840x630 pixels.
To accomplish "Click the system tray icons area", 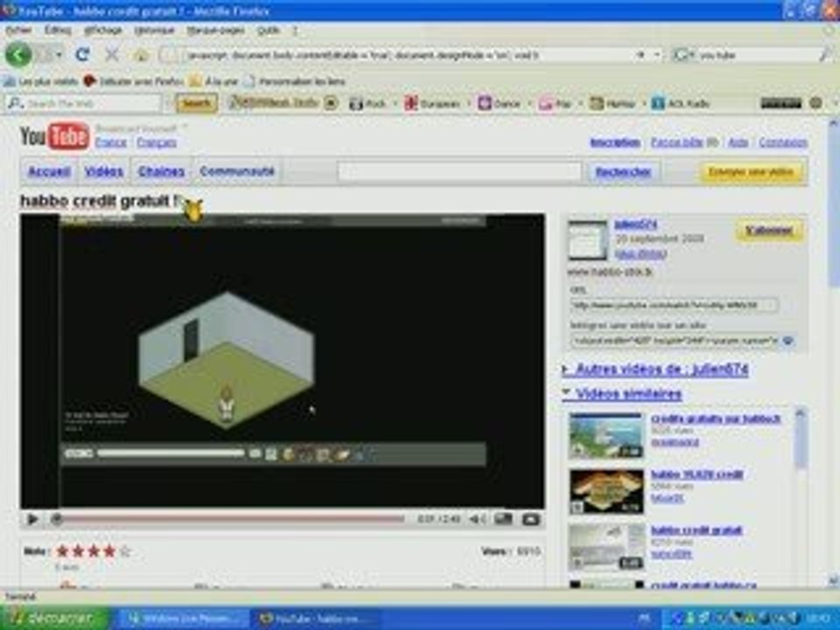I will [x=737, y=619].
